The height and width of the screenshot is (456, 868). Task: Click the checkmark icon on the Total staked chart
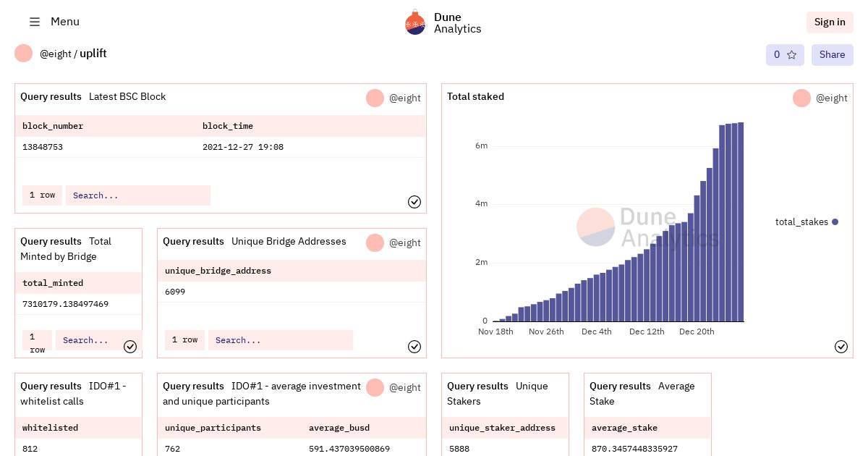(x=841, y=347)
